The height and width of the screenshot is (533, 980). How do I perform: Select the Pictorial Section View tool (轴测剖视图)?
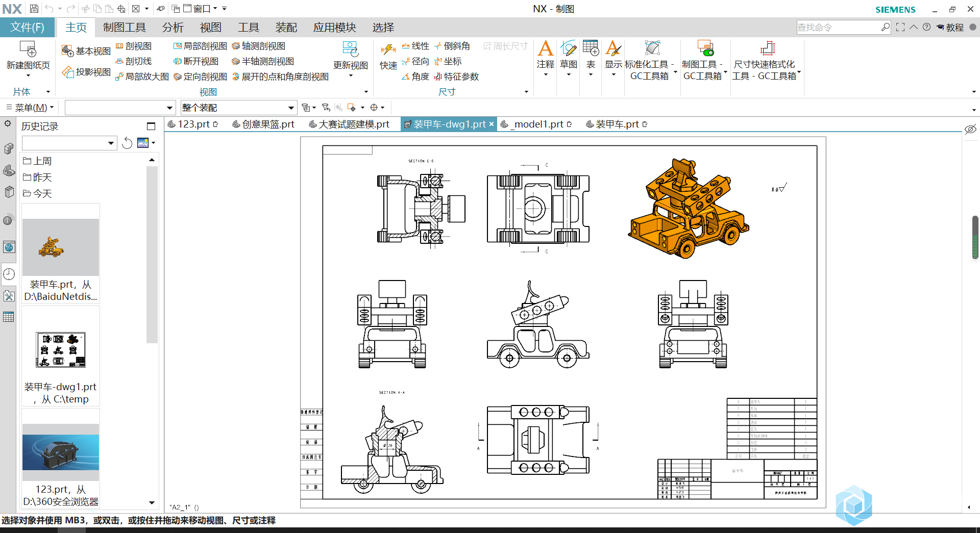click(x=258, y=46)
